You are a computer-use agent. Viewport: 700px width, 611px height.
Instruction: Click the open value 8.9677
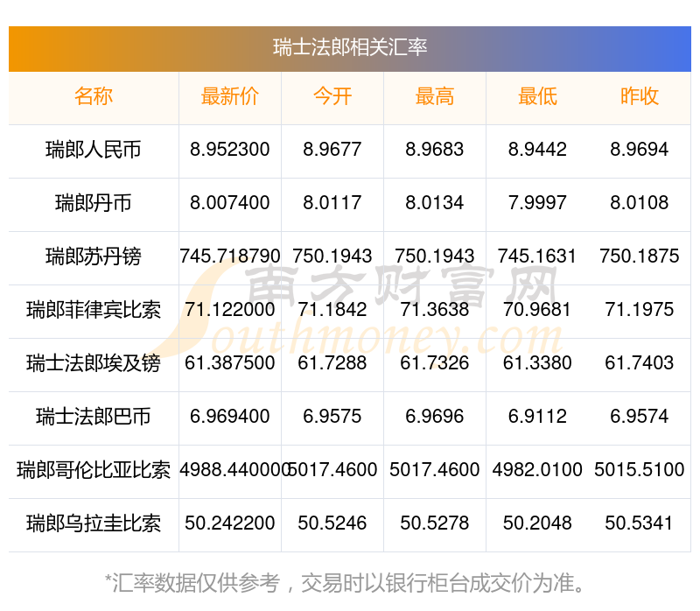coord(332,149)
